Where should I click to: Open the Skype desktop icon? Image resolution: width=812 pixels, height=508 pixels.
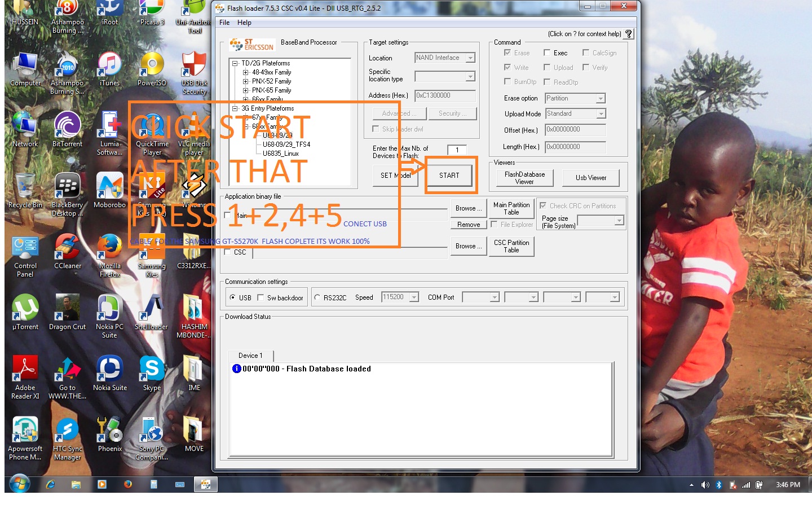[152, 374]
